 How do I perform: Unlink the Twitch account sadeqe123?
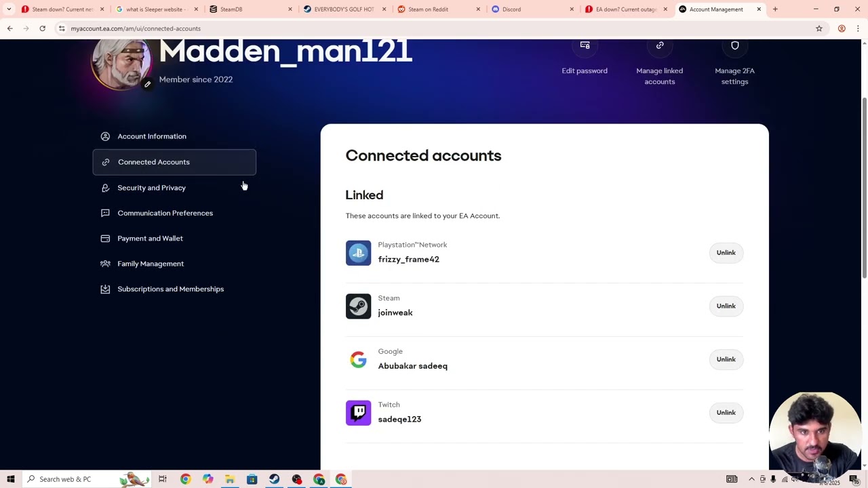tap(726, 413)
